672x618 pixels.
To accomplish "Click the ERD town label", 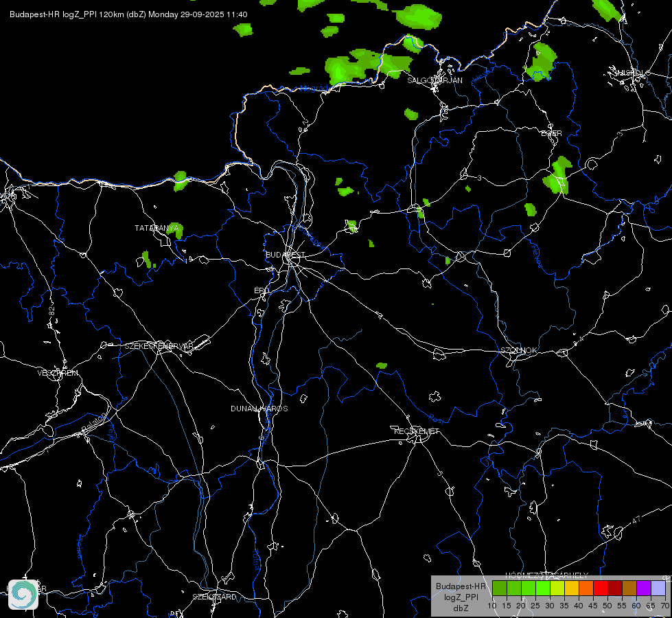I will 262,290.
